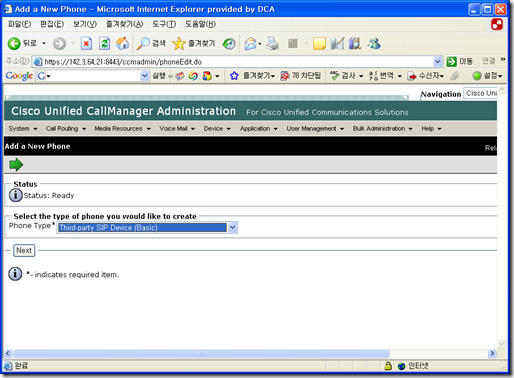
Task: Click the security padlock in status bar
Action: click(388, 366)
